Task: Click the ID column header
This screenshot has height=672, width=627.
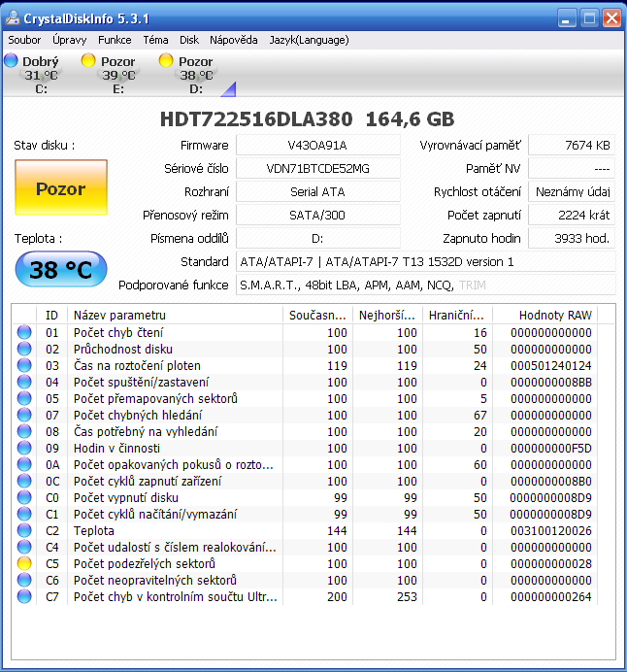Action: [51, 316]
